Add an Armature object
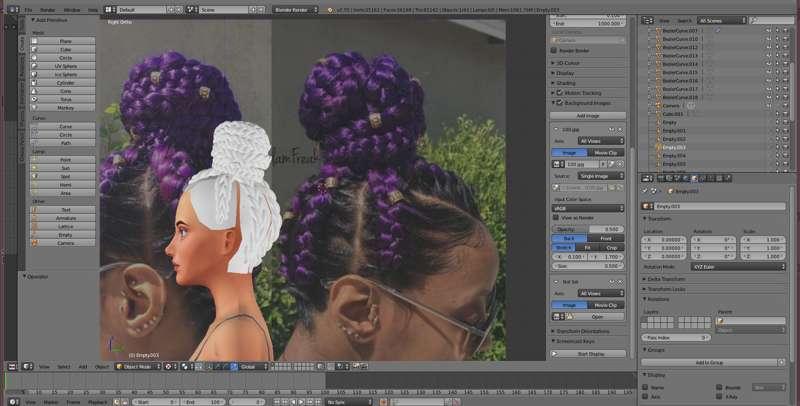The image size is (800, 406). 63,218
